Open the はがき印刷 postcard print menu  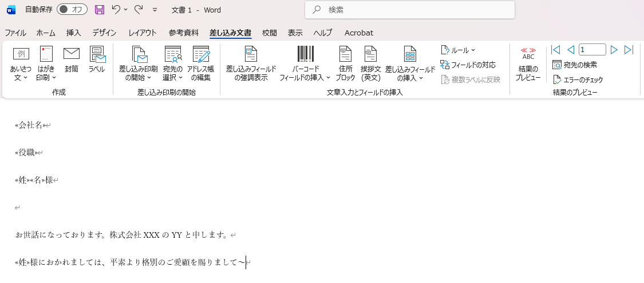coord(46,63)
